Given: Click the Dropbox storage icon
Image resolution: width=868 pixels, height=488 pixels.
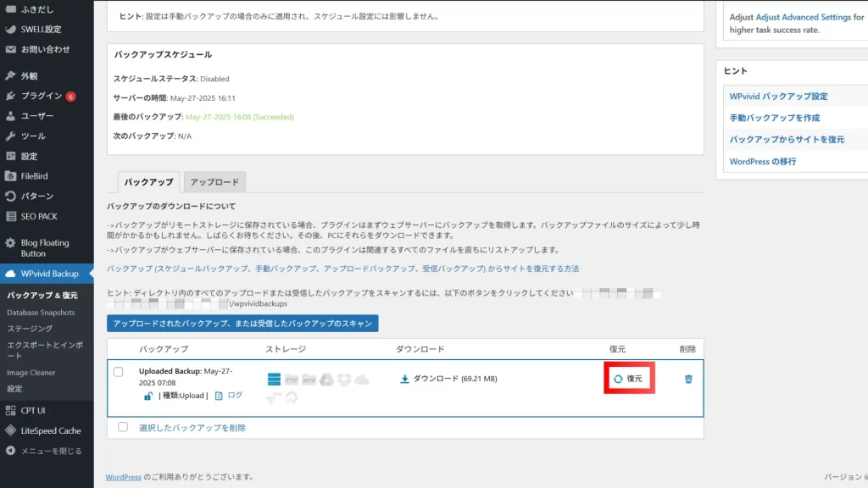Looking at the screenshot, I should tap(345, 379).
